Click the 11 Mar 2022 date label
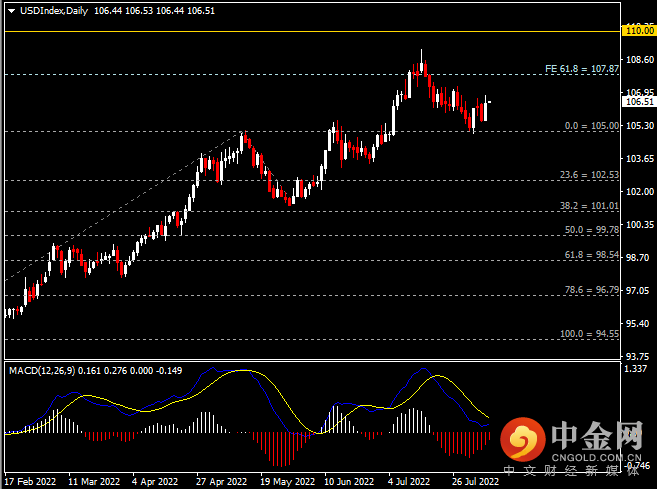Screen dimensions: 657x489 pyautogui.click(x=94, y=481)
